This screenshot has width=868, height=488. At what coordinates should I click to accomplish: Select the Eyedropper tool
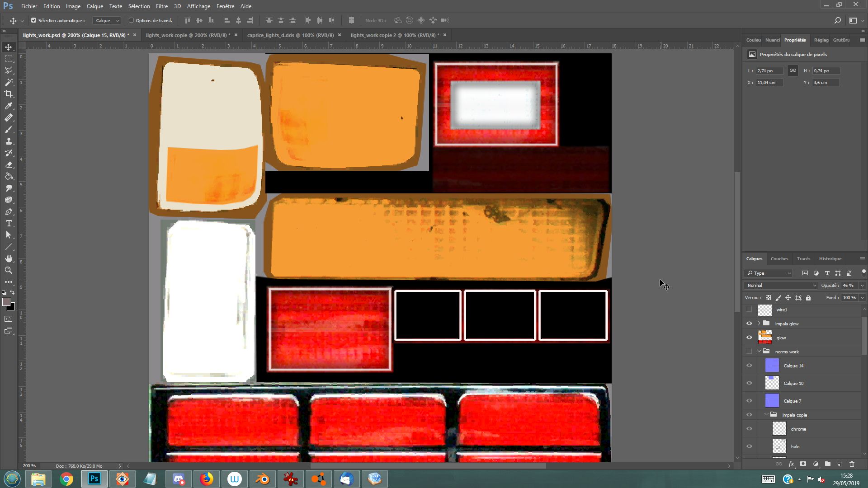coord(9,106)
